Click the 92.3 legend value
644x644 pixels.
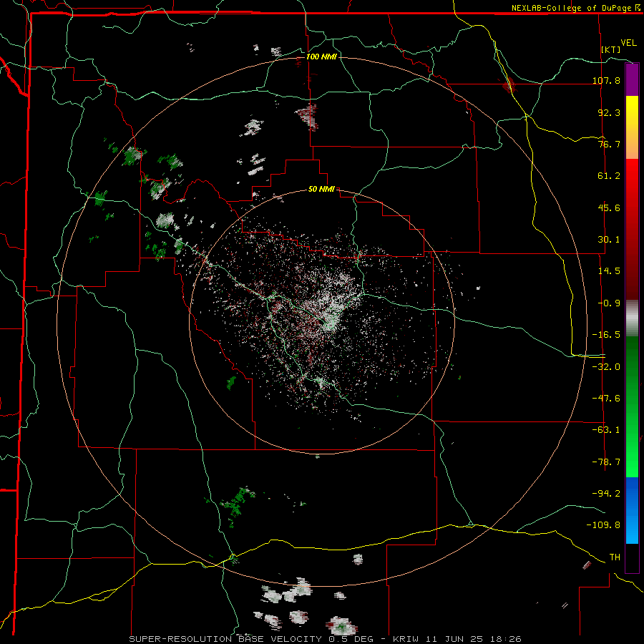[609, 112]
